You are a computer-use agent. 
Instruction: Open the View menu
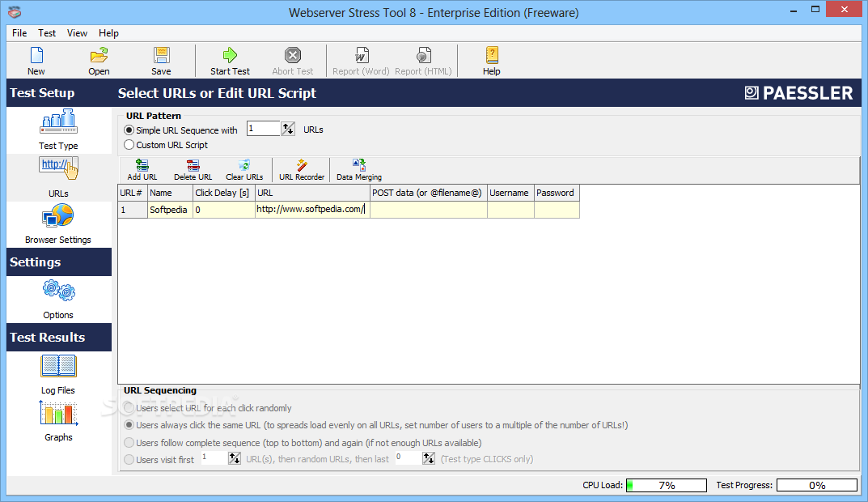[x=77, y=33]
